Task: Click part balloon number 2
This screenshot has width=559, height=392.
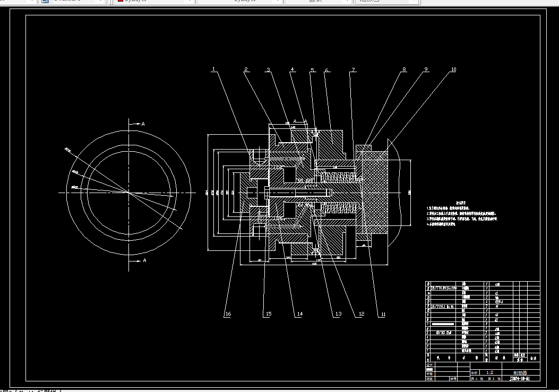Action: 246,69
